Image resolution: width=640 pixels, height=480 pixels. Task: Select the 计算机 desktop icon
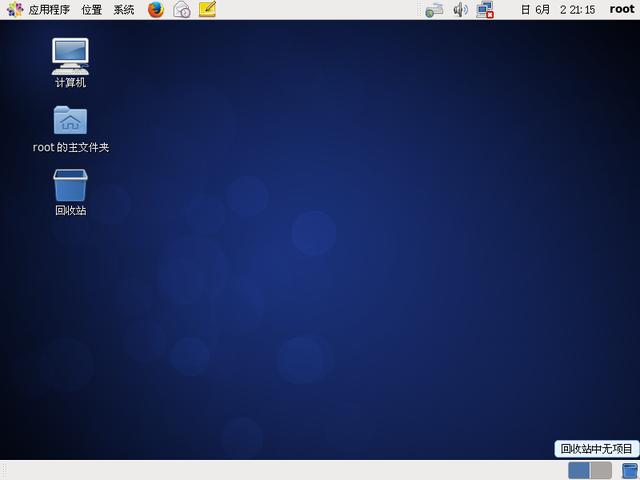70,63
